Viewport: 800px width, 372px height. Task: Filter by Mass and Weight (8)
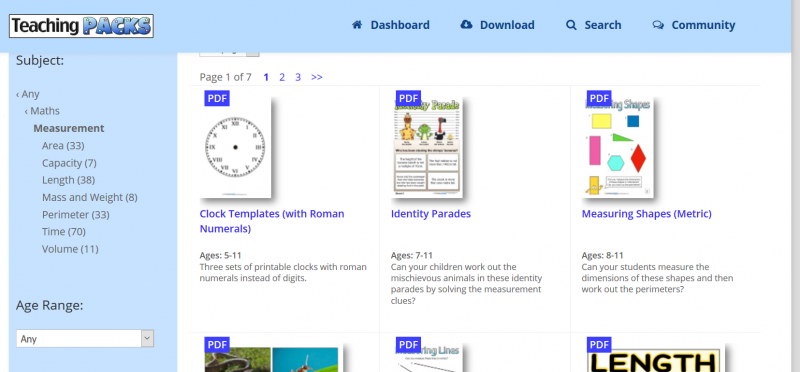(x=90, y=197)
